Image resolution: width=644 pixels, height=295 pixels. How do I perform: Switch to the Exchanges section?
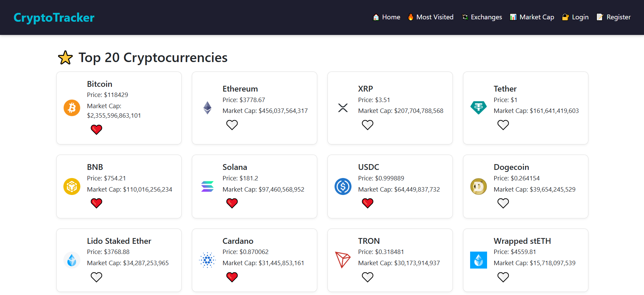[482, 17]
